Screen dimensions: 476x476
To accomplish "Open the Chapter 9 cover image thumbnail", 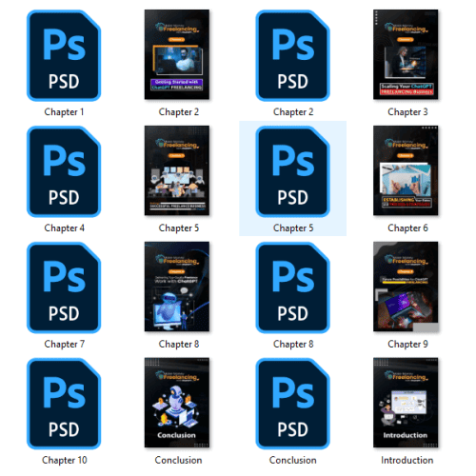I will 406,287.
